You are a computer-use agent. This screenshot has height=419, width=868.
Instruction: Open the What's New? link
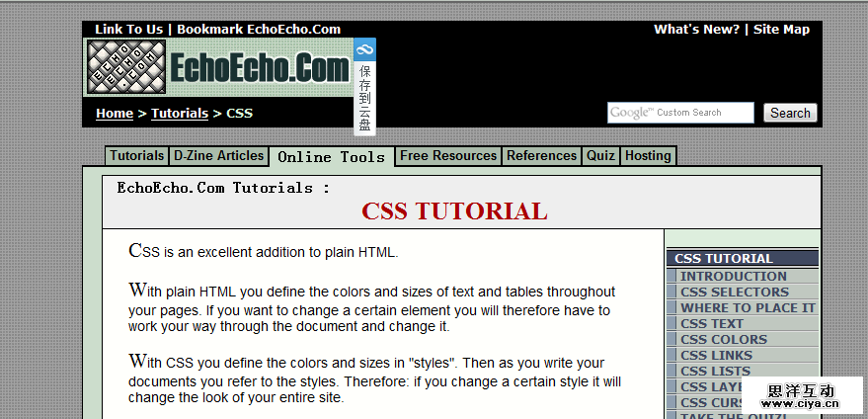pos(696,30)
